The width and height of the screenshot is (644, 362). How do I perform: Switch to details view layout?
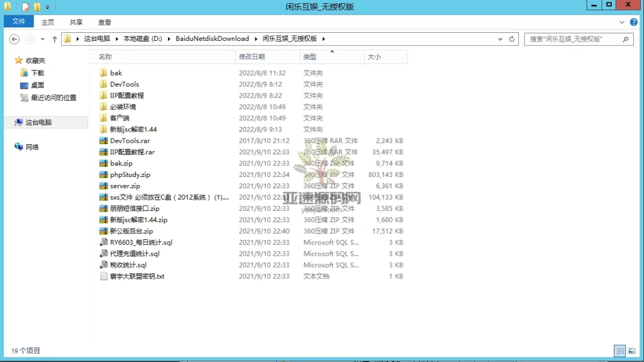coord(619,351)
